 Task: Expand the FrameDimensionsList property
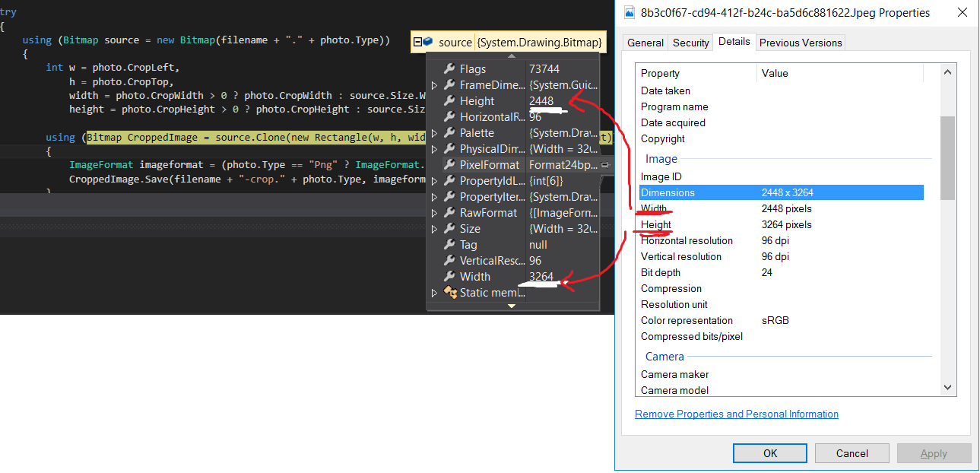pos(436,84)
